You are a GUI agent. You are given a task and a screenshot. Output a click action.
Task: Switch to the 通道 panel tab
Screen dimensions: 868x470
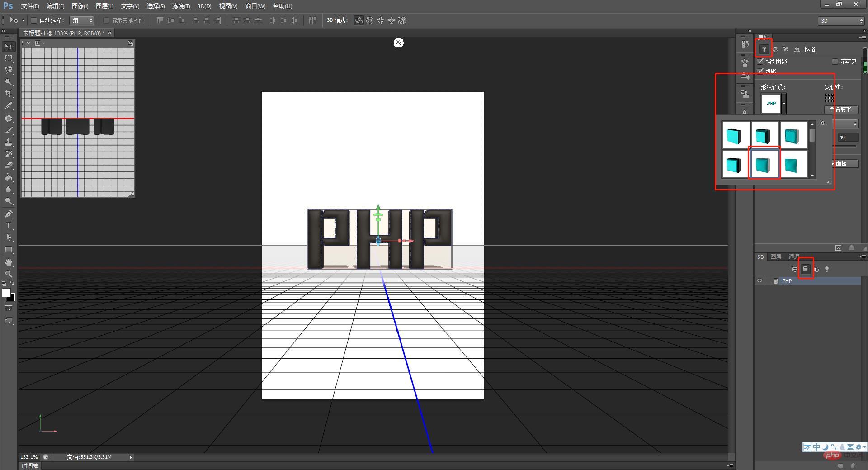[794, 257]
